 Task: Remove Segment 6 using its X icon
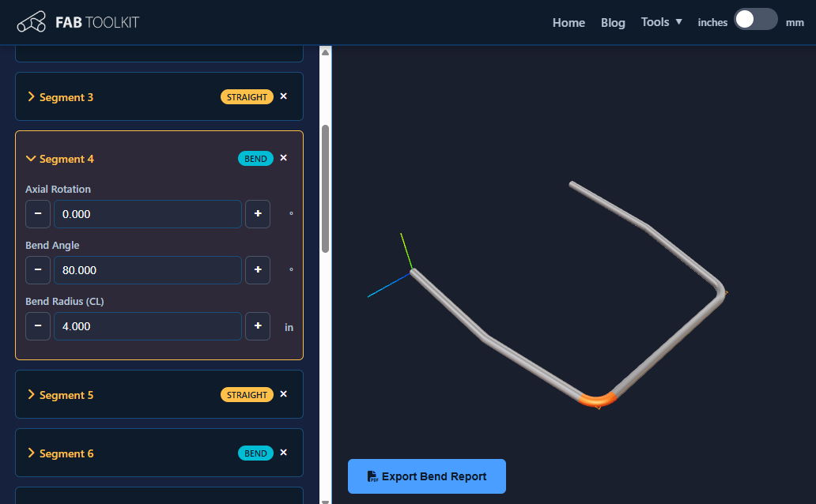click(x=283, y=453)
